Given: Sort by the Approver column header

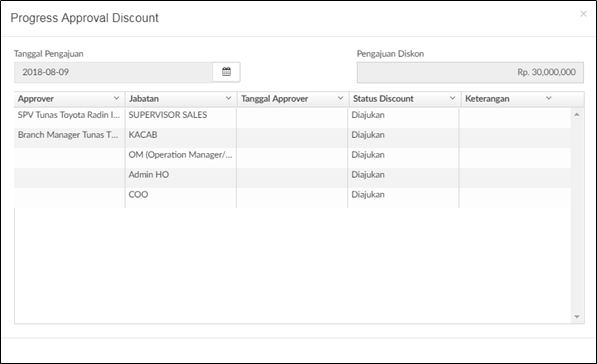Looking at the screenshot, I should point(36,99).
